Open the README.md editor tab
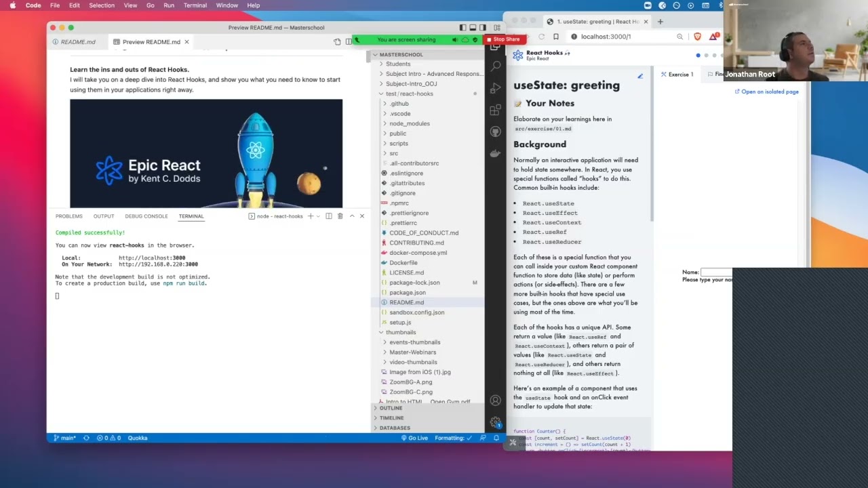This screenshot has height=488, width=868. coord(78,42)
